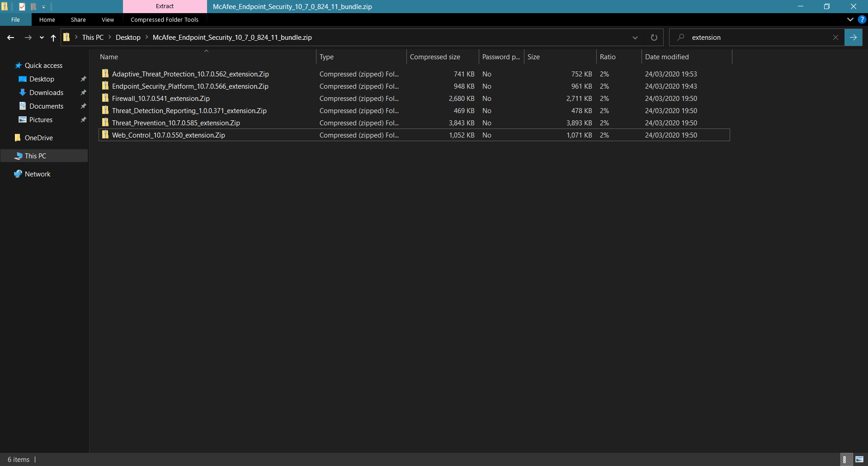This screenshot has width=868, height=466.
Task: Refresh the current folder view
Action: coord(654,38)
